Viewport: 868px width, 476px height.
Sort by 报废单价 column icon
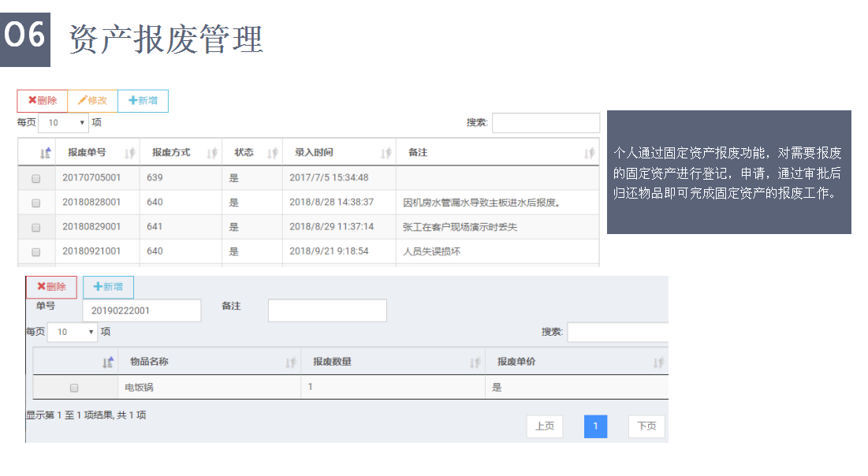[658, 363]
